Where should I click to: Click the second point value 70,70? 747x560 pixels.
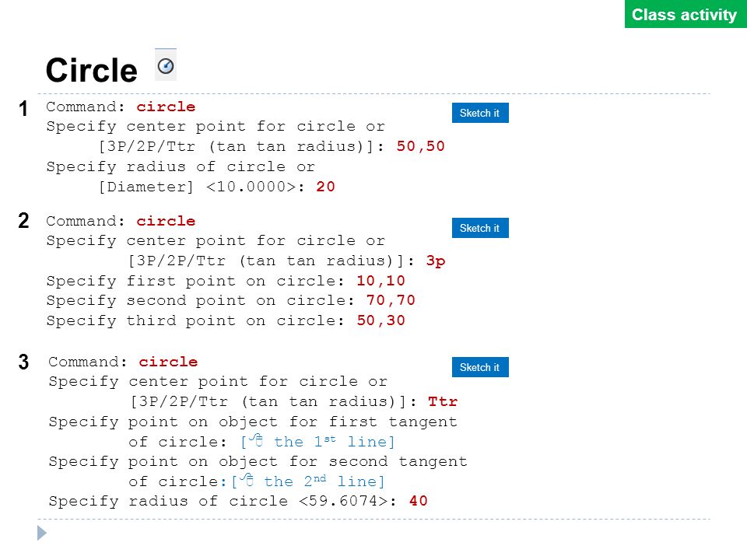point(391,300)
